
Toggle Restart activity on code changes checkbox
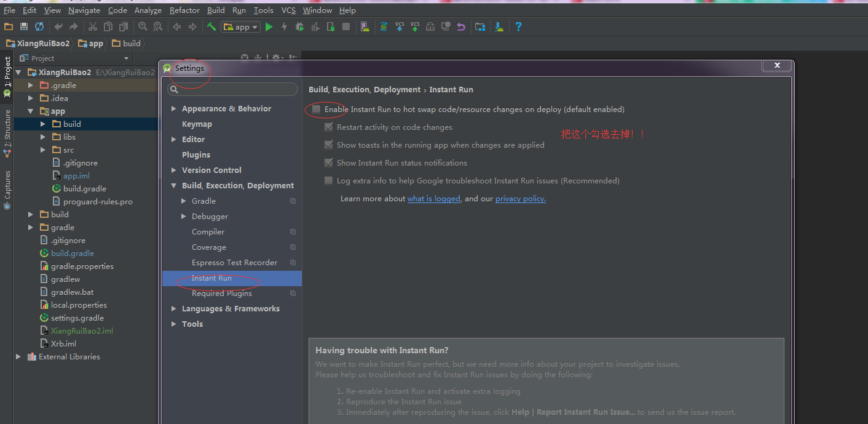click(x=328, y=127)
